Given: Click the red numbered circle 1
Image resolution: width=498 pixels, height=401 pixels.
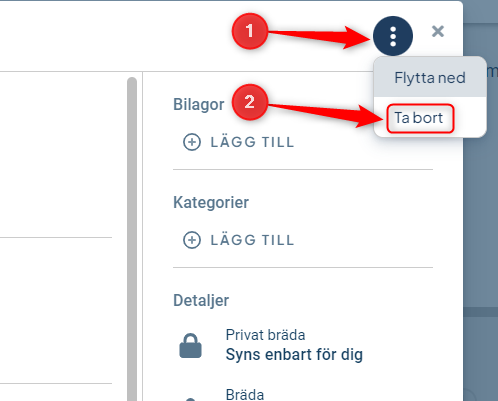Looking at the screenshot, I should [x=250, y=31].
